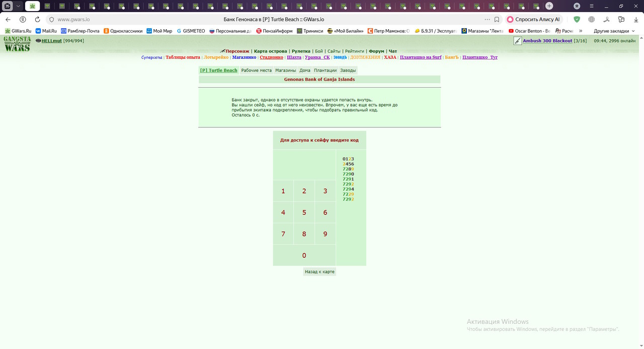Open the Чат menu link
This screenshot has height=349, width=644.
pos(393,51)
